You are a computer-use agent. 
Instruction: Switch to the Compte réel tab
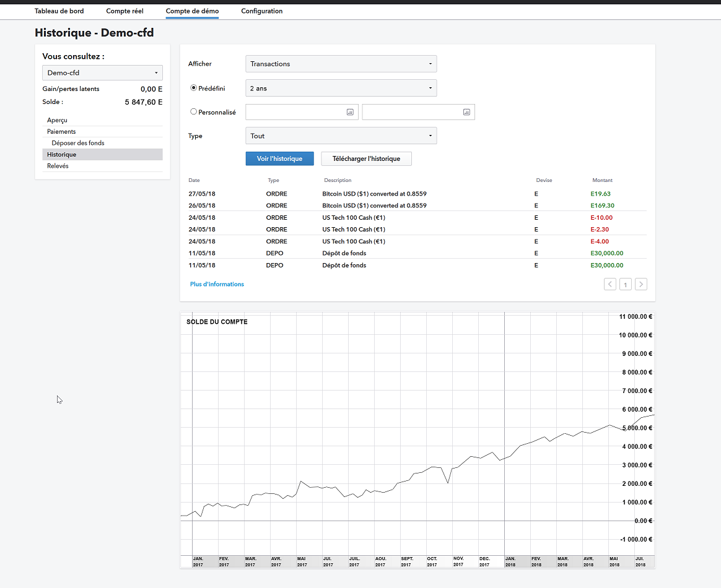point(125,11)
